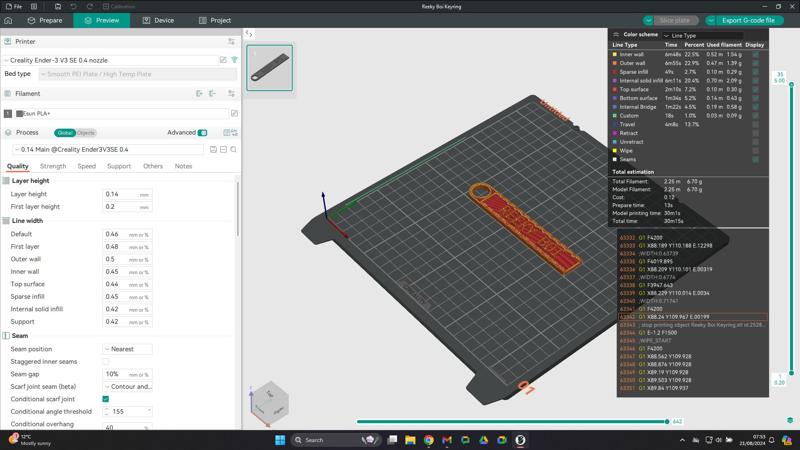Open the Bed type dropdown
Screen dimensions: 800x450
coord(138,74)
